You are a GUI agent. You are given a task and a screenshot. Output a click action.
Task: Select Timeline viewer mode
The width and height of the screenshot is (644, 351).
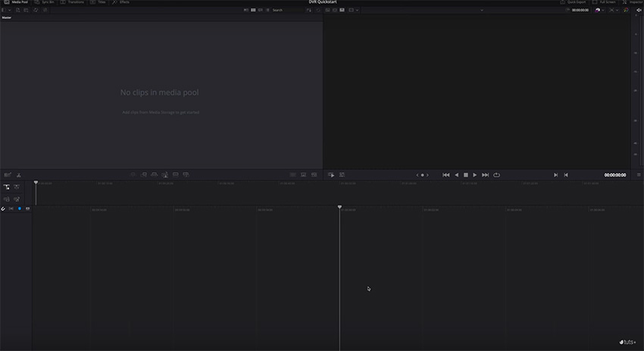[x=342, y=10]
